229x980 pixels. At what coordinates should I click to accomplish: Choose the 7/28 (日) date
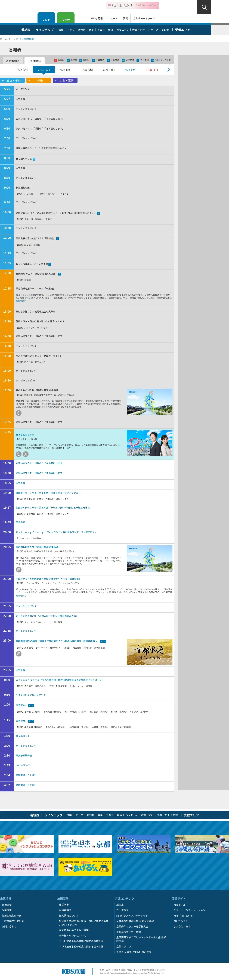coord(152,70)
